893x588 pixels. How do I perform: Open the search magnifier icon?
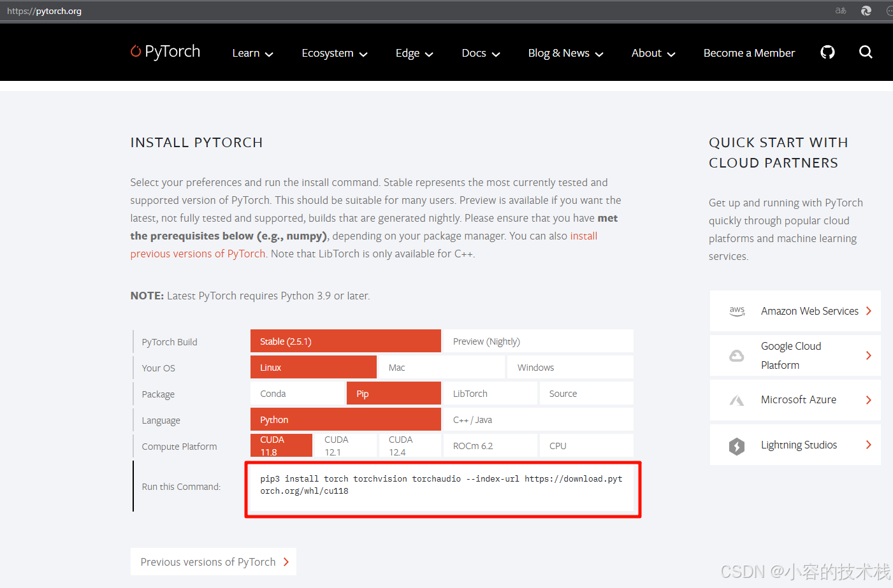pyautogui.click(x=866, y=52)
